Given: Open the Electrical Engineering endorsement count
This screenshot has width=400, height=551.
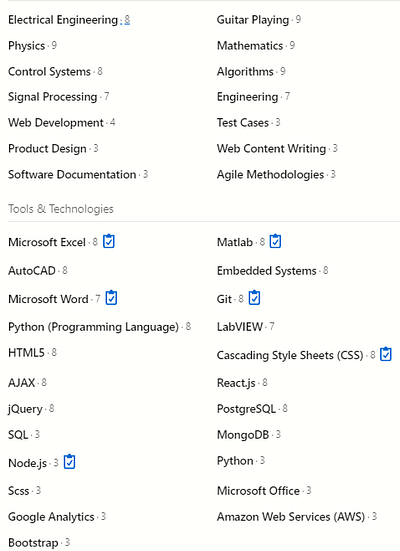Looking at the screenshot, I should pyautogui.click(x=127, y=20).
